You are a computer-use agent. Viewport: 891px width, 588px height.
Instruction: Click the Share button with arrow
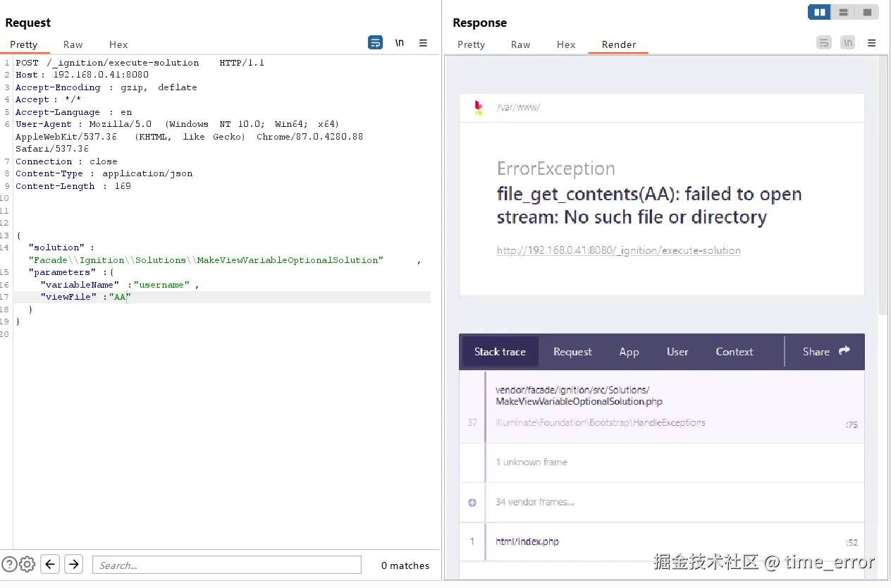pyautogui.click(x=826, y=351)
